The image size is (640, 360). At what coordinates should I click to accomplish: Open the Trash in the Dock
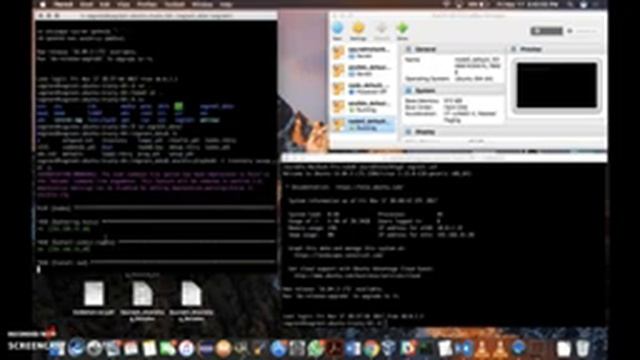tap(582, 349)
